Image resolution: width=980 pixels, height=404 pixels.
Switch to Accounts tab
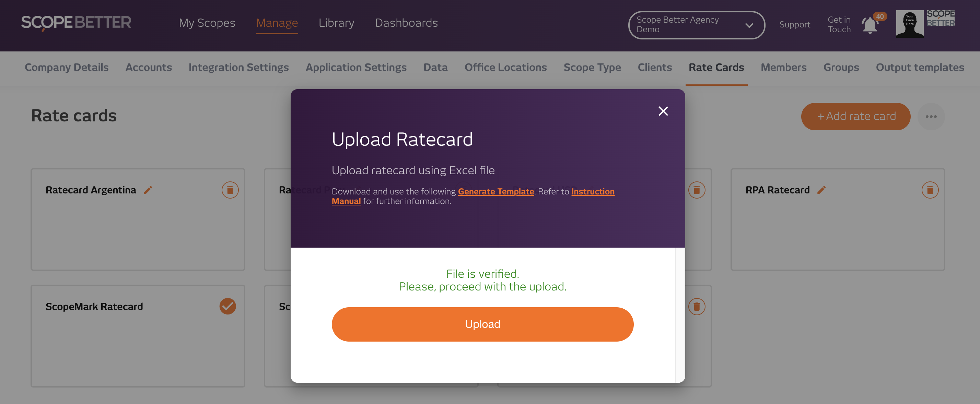click(x=149, y=67)
